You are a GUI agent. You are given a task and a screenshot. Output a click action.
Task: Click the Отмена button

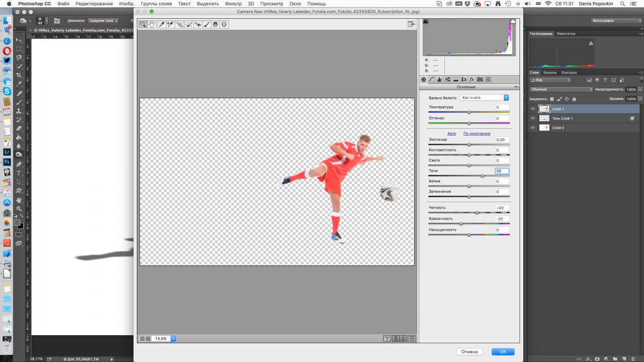(470, 352)
